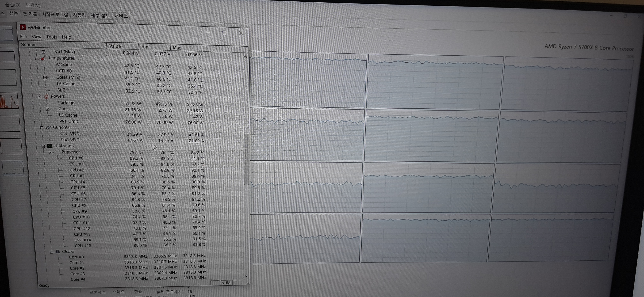
Task: Click the Utilization chip icon
Action: click(50, 146)
